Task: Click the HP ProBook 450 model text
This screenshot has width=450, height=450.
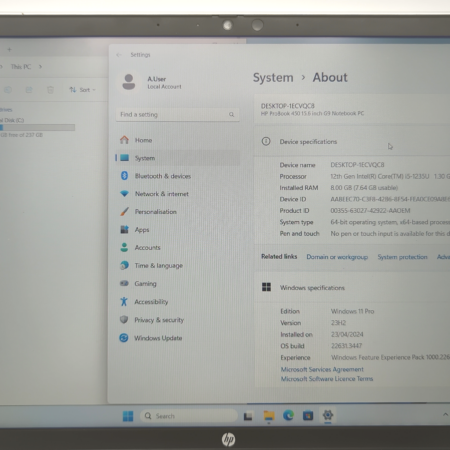Action: tap(312, 113)
